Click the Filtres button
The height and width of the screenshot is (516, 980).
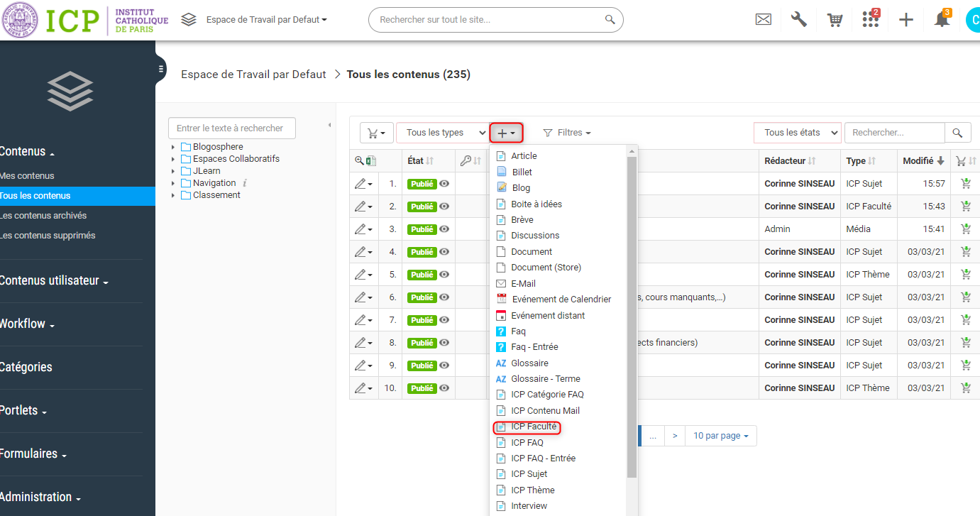(x=567, y=133)
